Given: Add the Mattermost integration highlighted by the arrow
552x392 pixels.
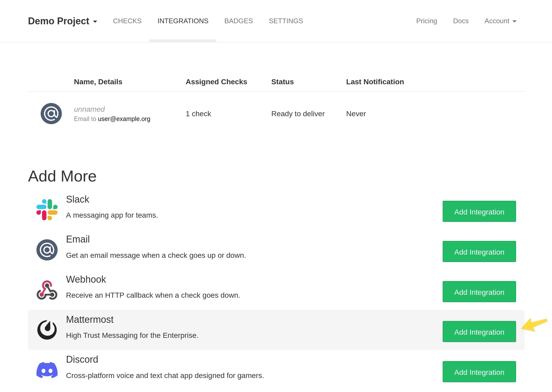Looking at the screenshot, I should (x=479, y=332).
